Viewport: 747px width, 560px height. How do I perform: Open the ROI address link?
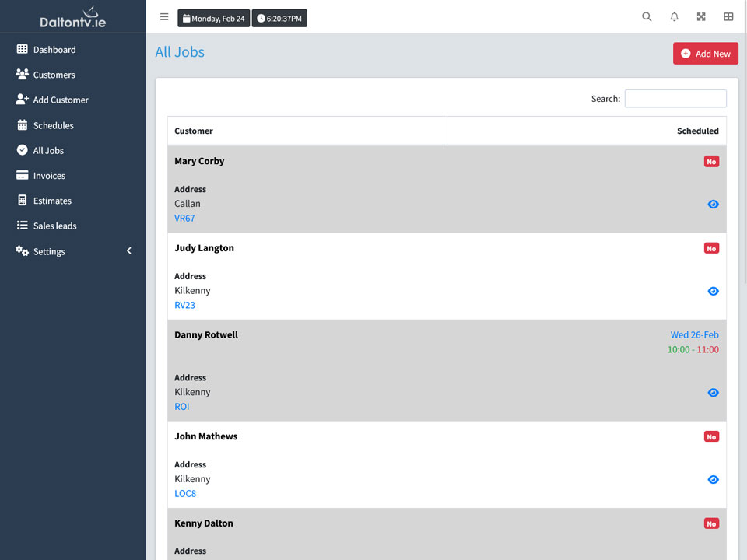pyautogui.click(x=181, y=407)
